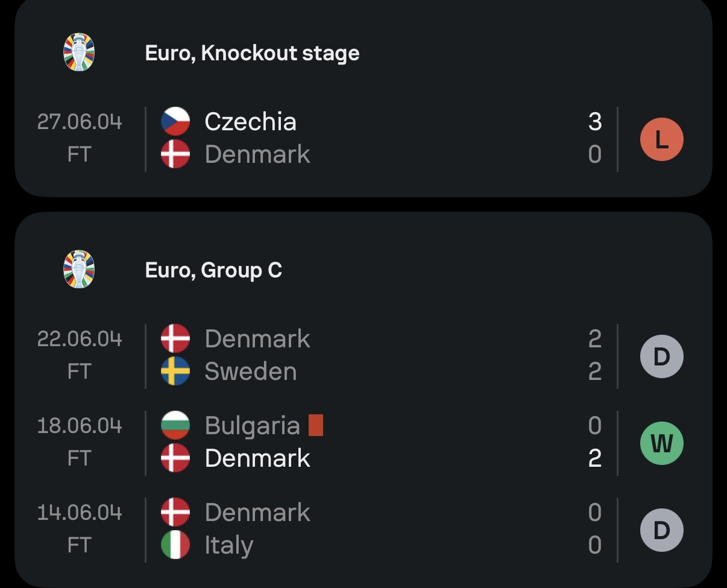Tap the Italy flag icon
This screenshot has width=727, height=588.
175,545
